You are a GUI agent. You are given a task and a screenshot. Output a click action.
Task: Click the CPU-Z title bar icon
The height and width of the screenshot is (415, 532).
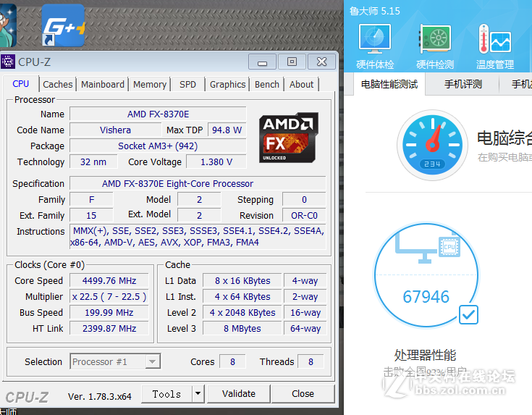[x=8, y=62]
